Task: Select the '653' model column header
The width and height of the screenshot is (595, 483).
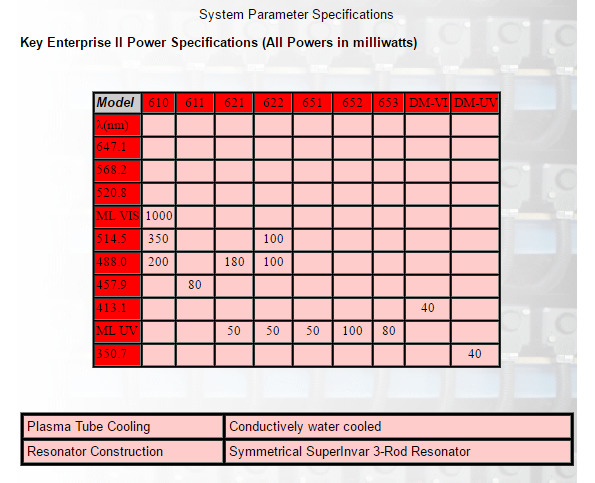Action: [388, 103]
